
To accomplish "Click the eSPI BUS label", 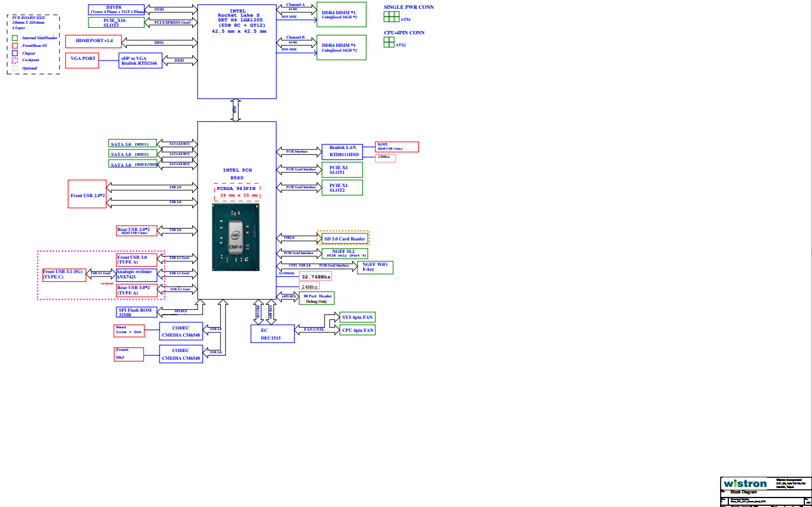I will pos(289,296).
